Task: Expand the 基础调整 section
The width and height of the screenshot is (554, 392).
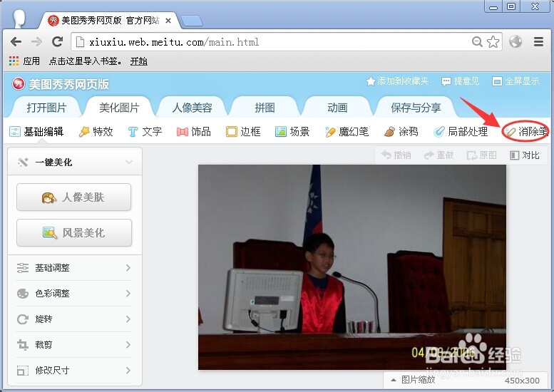Action: pyautogui.click(x=74, y=268)
